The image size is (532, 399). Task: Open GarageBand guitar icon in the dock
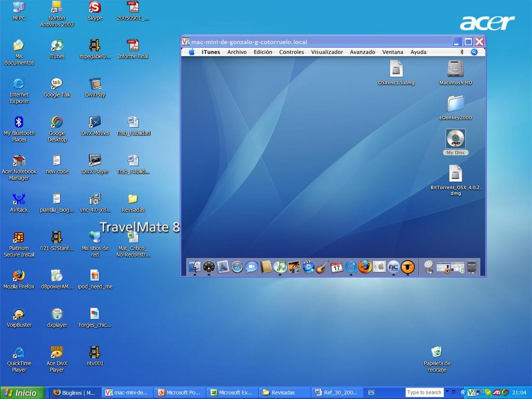pyautogui.click(x=322, y=267)
